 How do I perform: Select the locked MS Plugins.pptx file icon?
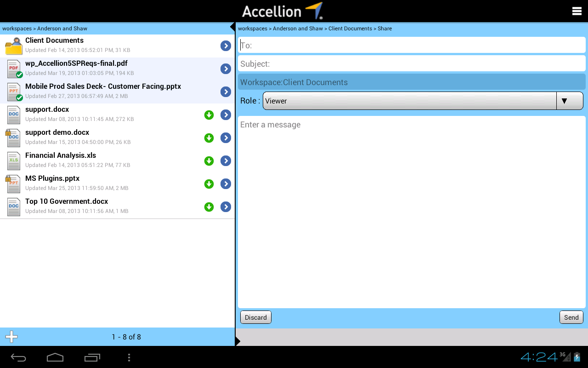click(13, 184)
